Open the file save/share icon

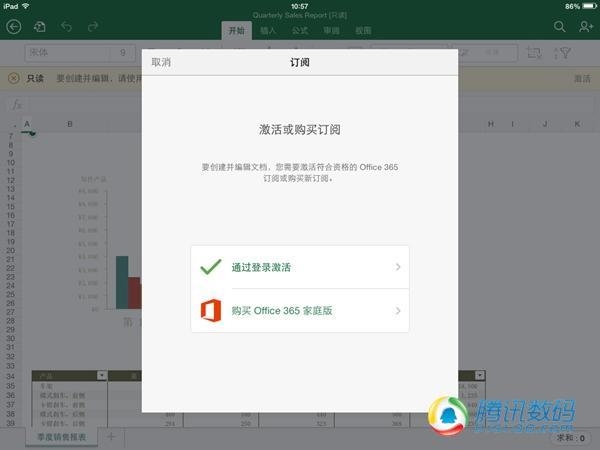(40, 27)
